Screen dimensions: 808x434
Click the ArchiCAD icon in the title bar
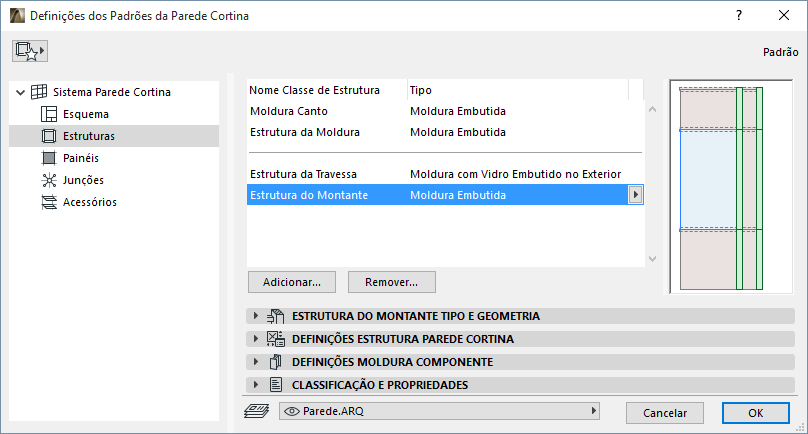17,15
